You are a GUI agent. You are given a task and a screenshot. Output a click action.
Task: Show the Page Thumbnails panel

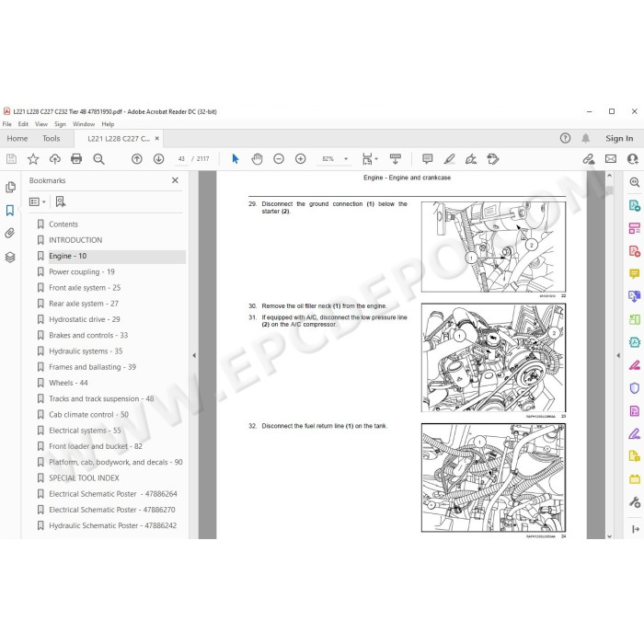(10, 188)
